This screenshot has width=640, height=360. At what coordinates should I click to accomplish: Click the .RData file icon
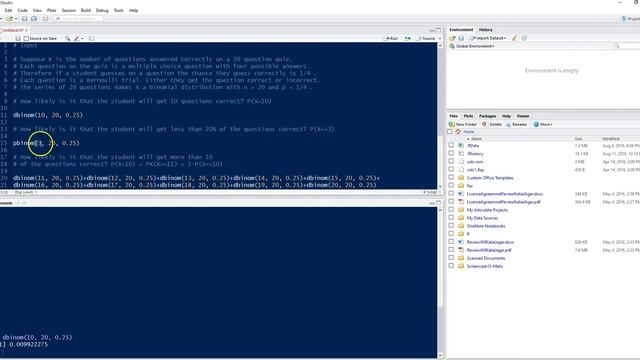point(461,145)
